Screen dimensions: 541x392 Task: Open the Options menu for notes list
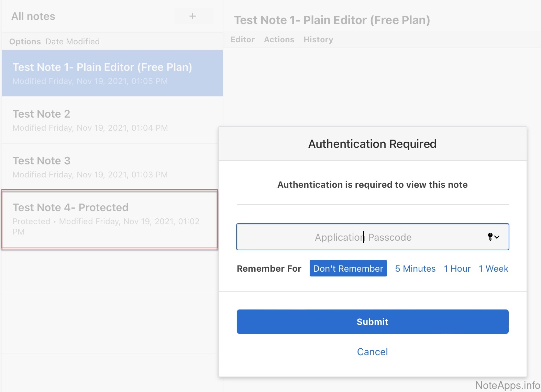[x=25, y=42]
